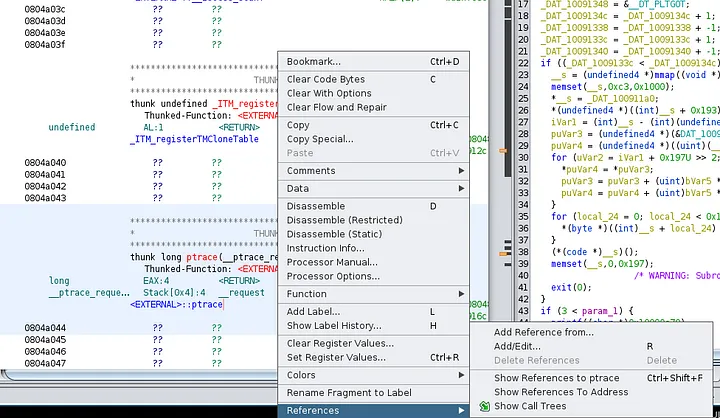The image size is (720, 418).
Task: Click the ptrace function name in listing
Action: (201, 257)
